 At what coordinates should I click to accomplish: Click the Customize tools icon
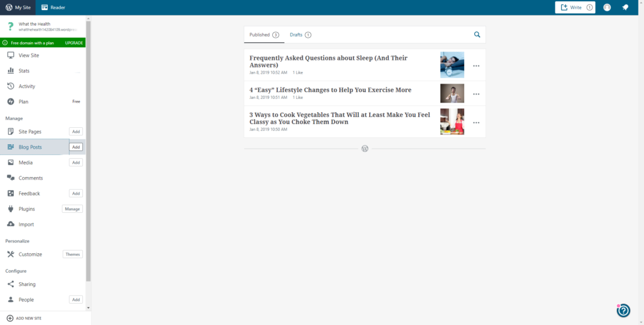click(11, 254)
